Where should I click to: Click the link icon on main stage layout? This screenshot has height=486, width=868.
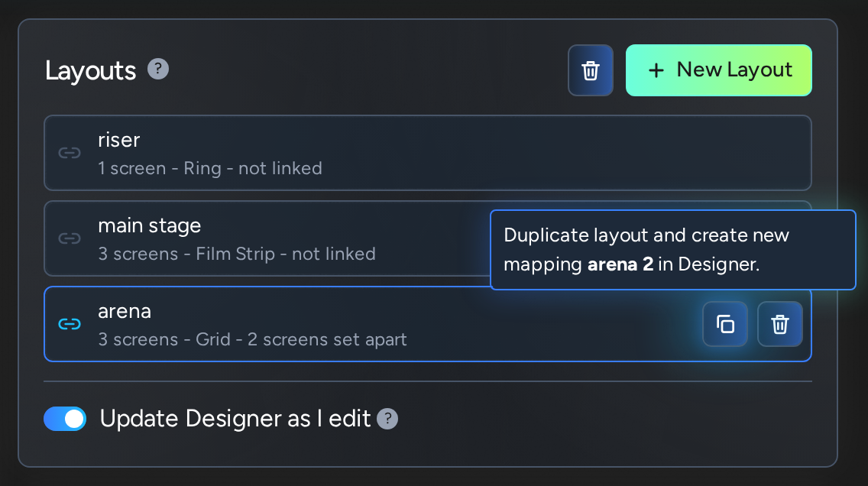pos(70,238)
